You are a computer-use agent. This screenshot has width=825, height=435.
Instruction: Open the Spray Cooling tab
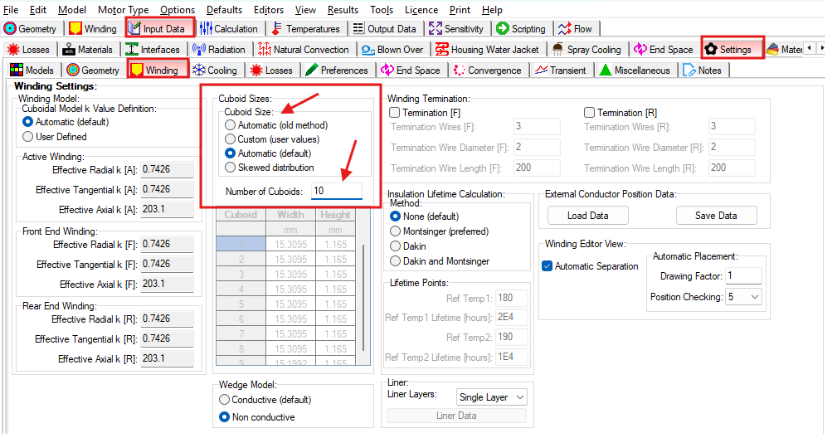589,49
